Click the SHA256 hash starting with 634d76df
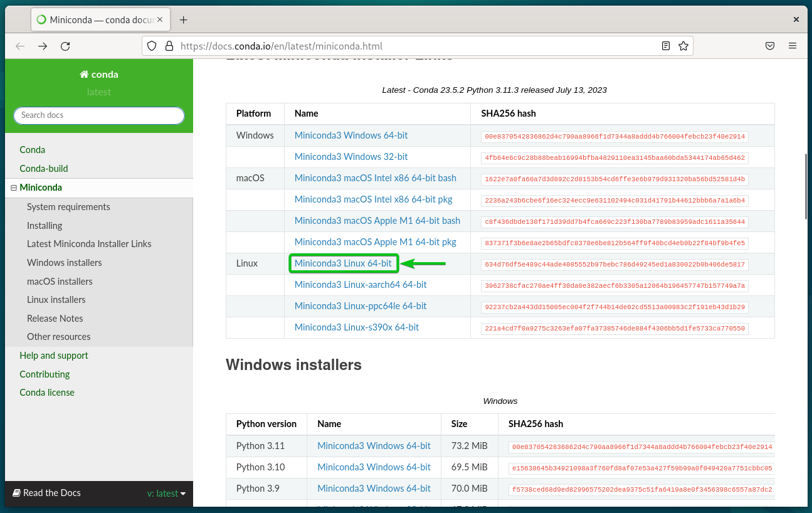The image size is (812, 513). click(614, 265)
